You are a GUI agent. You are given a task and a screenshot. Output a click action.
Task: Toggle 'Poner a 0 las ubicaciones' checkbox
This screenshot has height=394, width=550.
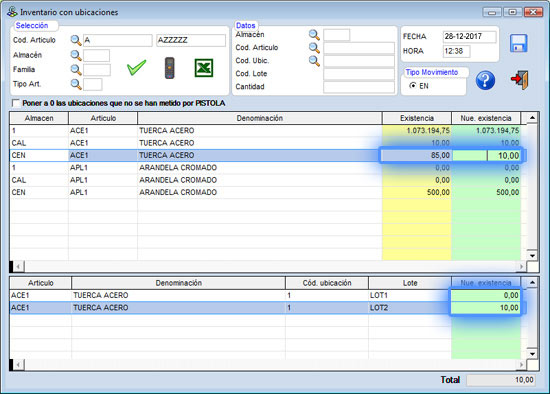(16, 103)
